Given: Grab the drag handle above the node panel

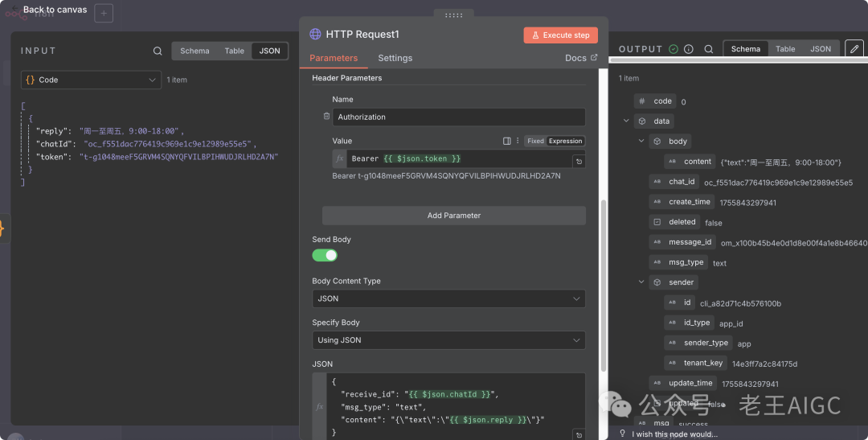Looking at the screenshot, I should click(453, 15).
